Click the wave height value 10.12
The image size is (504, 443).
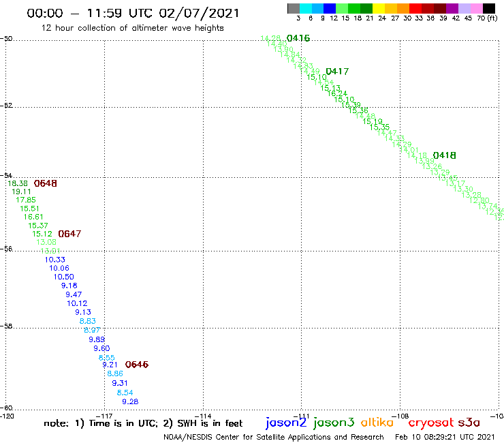tap(77, 303)
